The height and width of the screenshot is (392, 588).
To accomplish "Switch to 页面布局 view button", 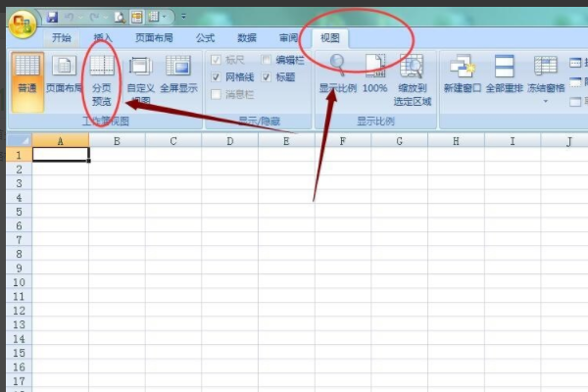I will coord(64,74).
